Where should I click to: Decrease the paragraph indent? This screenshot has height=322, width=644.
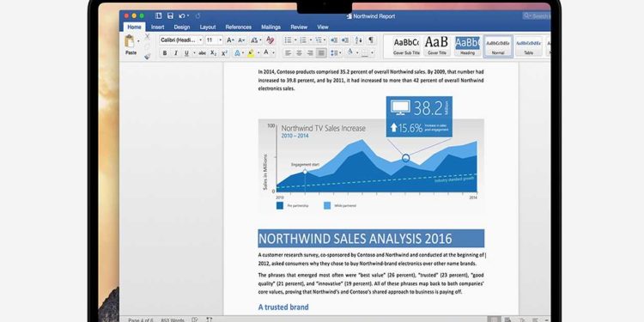point(334,40)
